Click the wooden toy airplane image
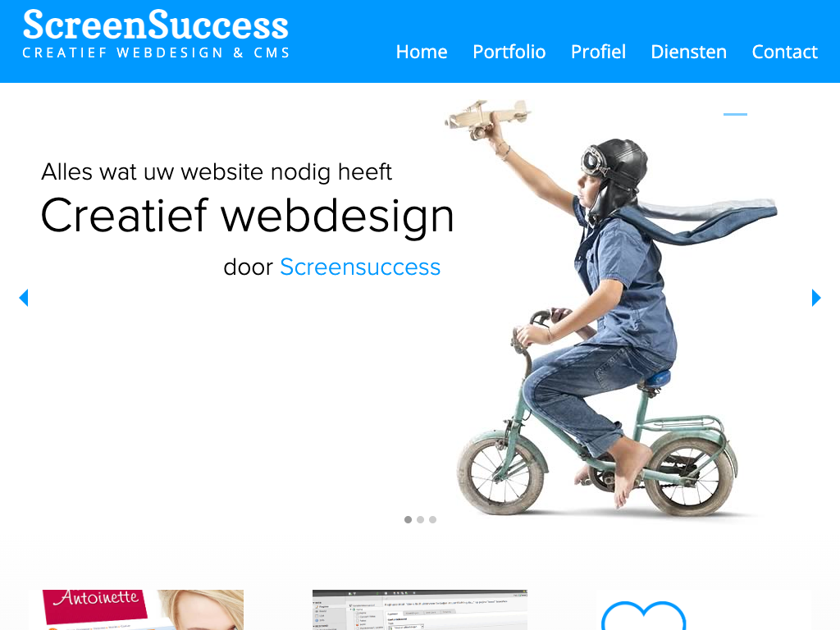Image resolution: width=840 pixels, height=630 pixels. coord(487,118)
